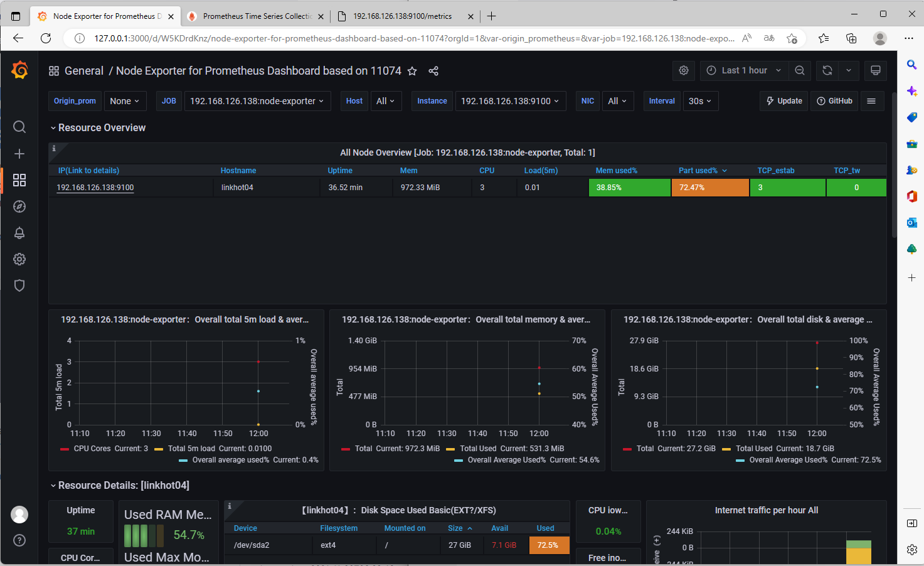Open a new browser tab
Screen dimensions: 924x566
[492, 16]
